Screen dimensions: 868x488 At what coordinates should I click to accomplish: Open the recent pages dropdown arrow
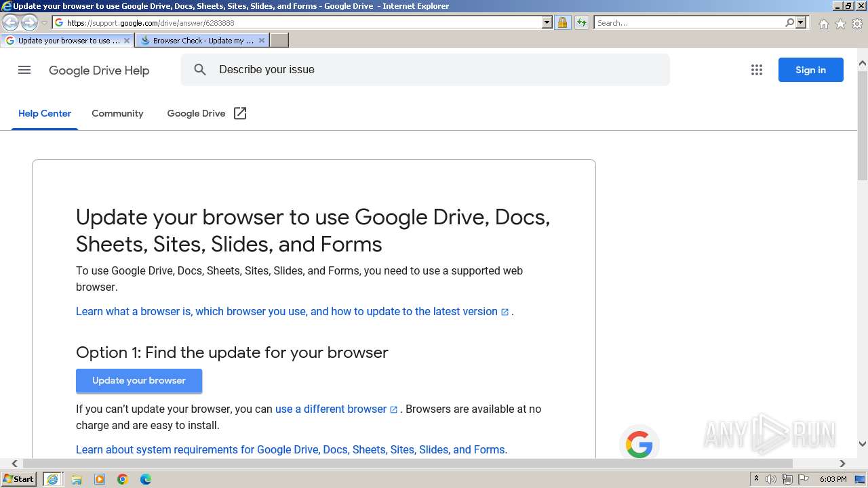click(x=44, y=23)
